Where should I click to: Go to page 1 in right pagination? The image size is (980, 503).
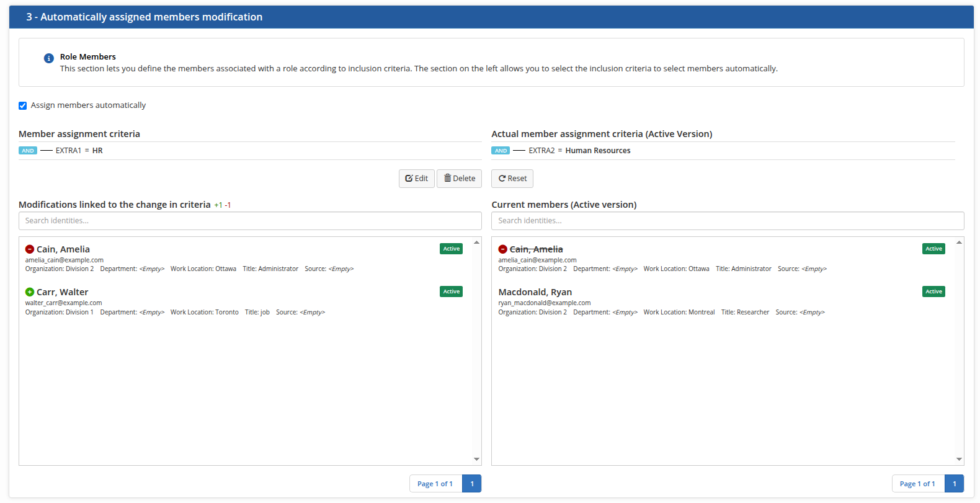[x=954, y=484]
